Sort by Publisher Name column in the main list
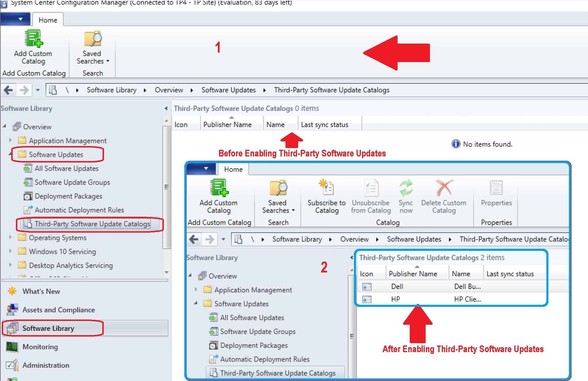This screenshot has width=588, height=381. 232,124
